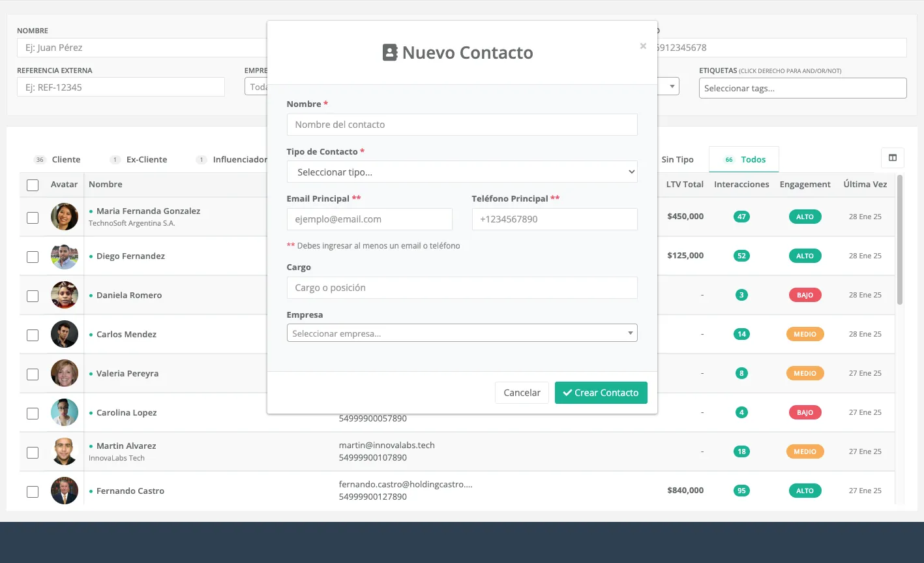Open the Tipo de Contacto dropdown
924x563 pixels.
[462, 172]
